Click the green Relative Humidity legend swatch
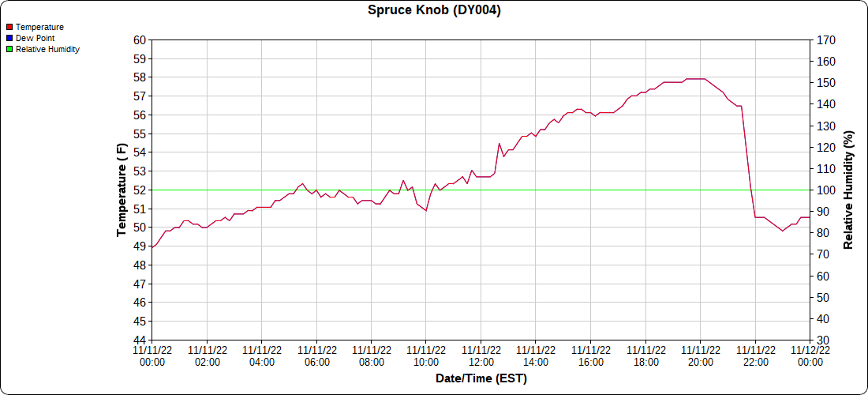Viewport: 868px width, 395px height. pyautogui.click(x=9, y=49)
